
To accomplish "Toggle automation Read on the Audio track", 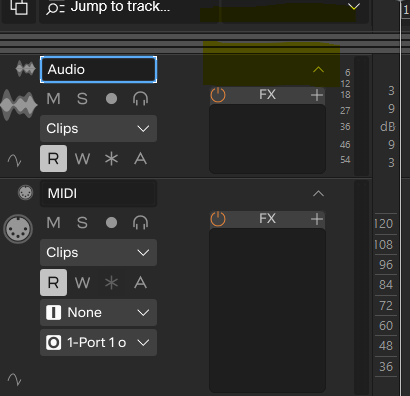I will point(53,159).
